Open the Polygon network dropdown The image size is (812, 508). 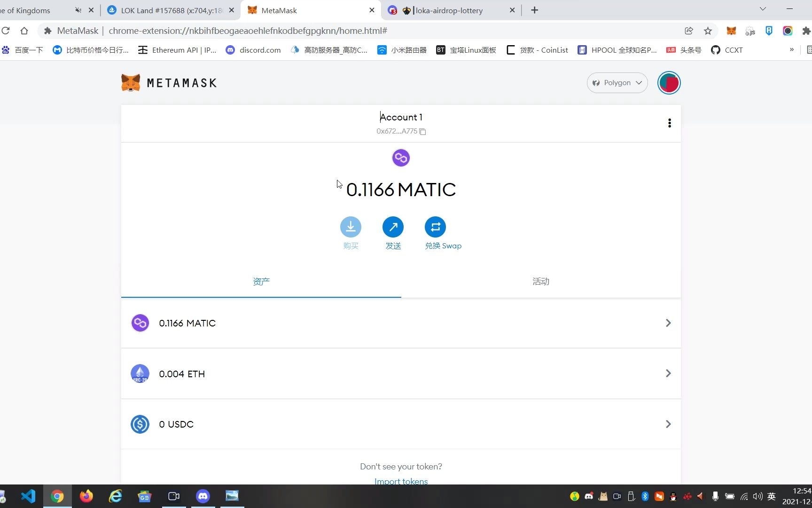[x=617, y=83]
